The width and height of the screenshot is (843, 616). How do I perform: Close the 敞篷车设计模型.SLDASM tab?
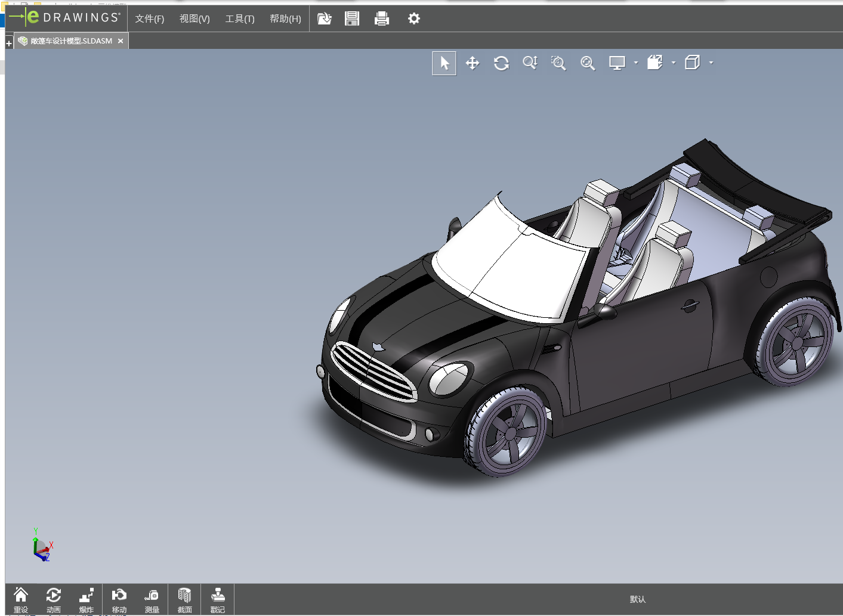(121, 41)
